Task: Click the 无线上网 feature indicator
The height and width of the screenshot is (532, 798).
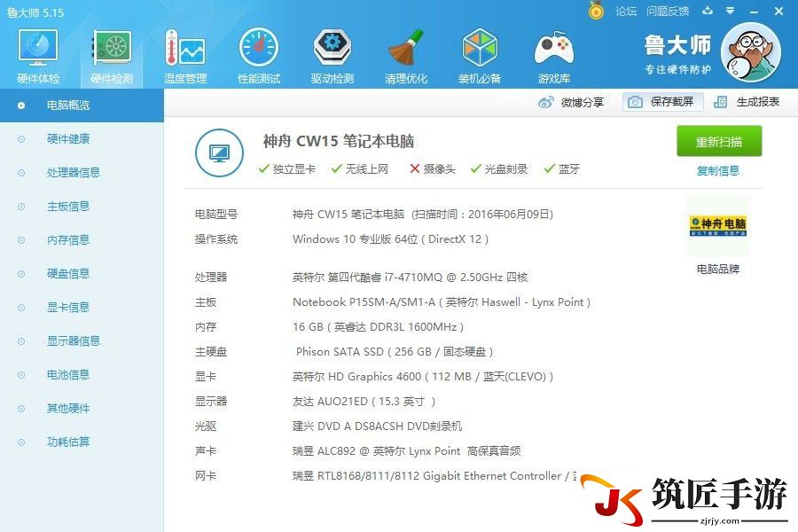Action: click(359, 169)
